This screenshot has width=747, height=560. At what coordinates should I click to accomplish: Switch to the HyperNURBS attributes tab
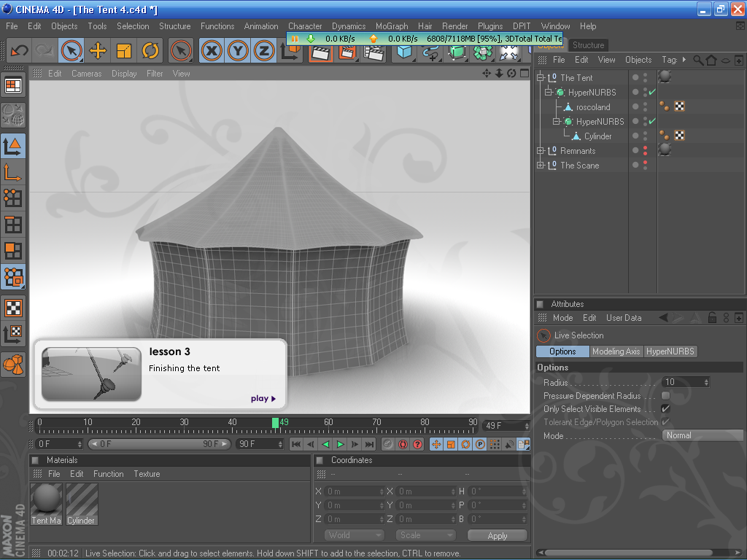670,351
